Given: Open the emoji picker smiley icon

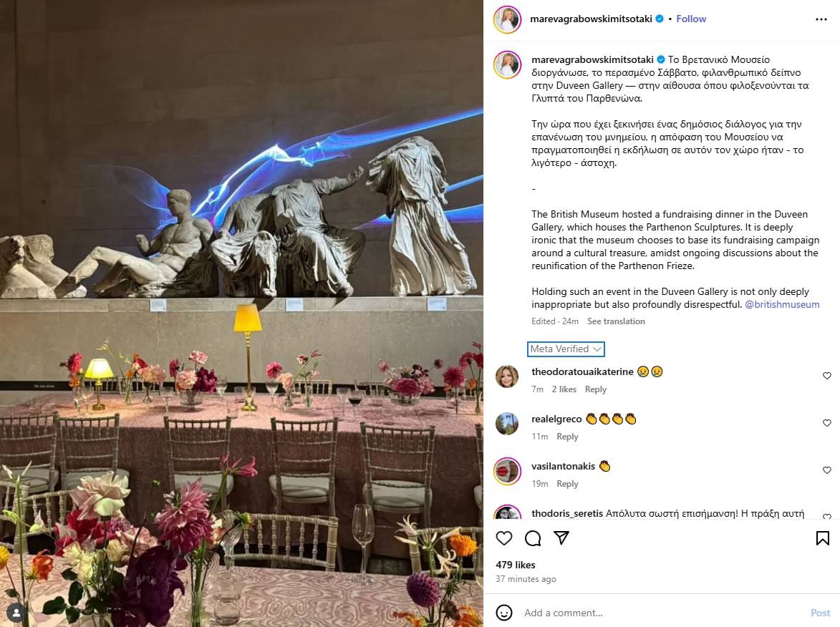Looking at the screenshot, I should 503,613.
